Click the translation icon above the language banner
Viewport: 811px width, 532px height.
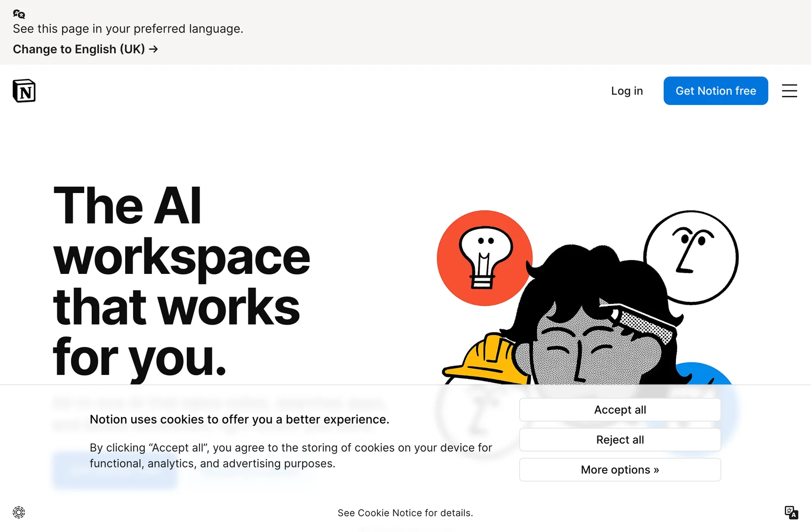[x=19, y=14]
